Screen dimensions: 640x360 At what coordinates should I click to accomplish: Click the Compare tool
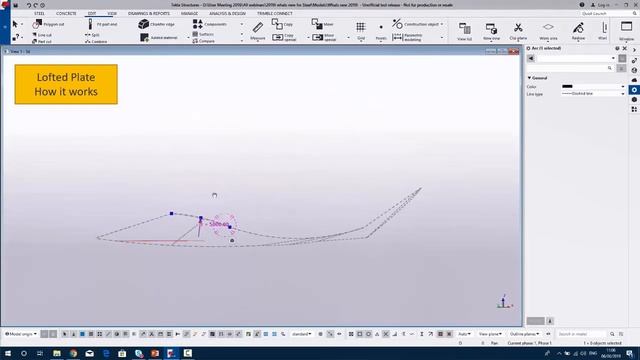tap(204, 41)
